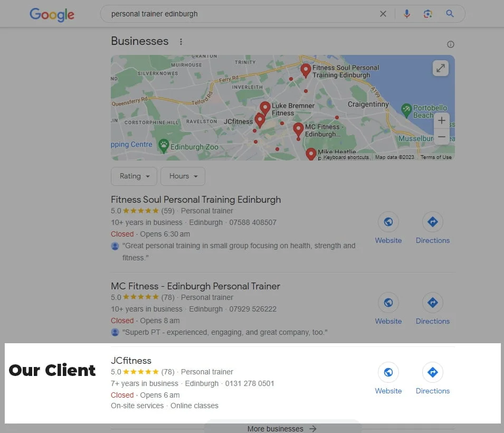Click the More businesses button
Image resolution: width=504 pixels, height=433 pixels.
point(282,428)
